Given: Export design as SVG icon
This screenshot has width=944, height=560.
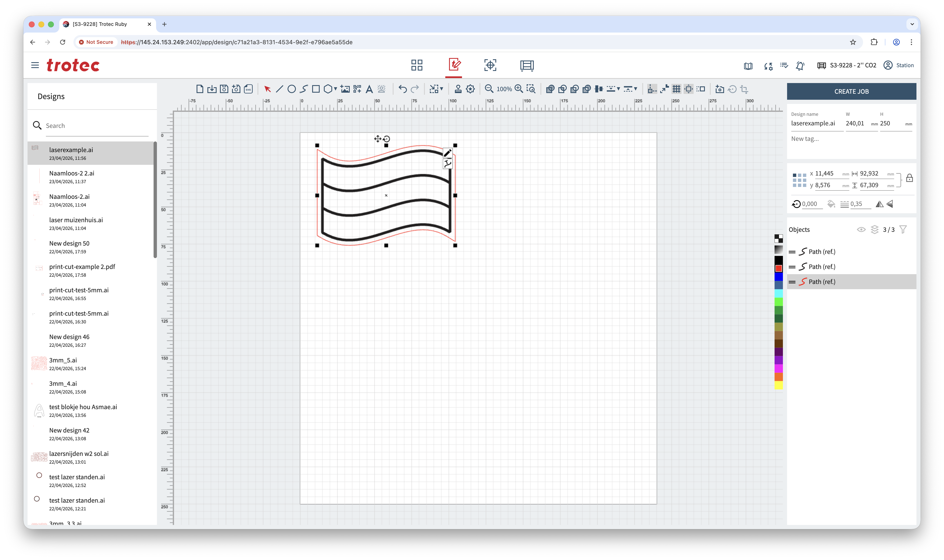Looking at the screenshot, I should click(248, 89).
